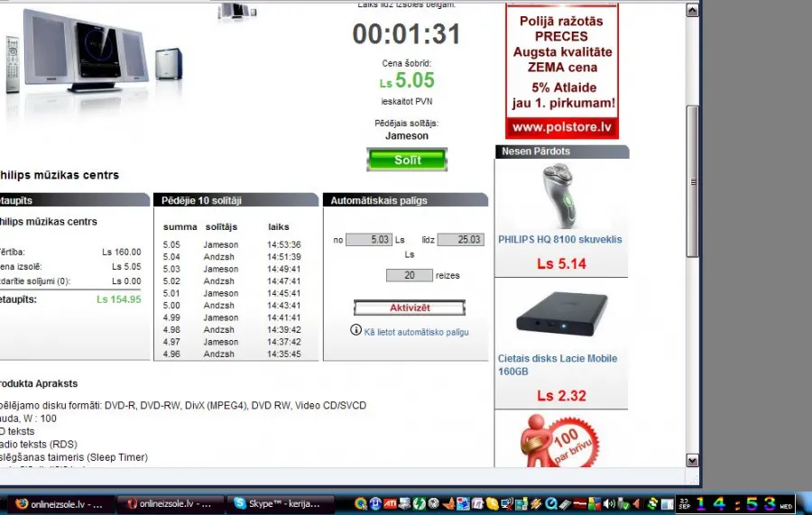
Task: Click the volume speaker tray icon
Action: pos(610,503)
